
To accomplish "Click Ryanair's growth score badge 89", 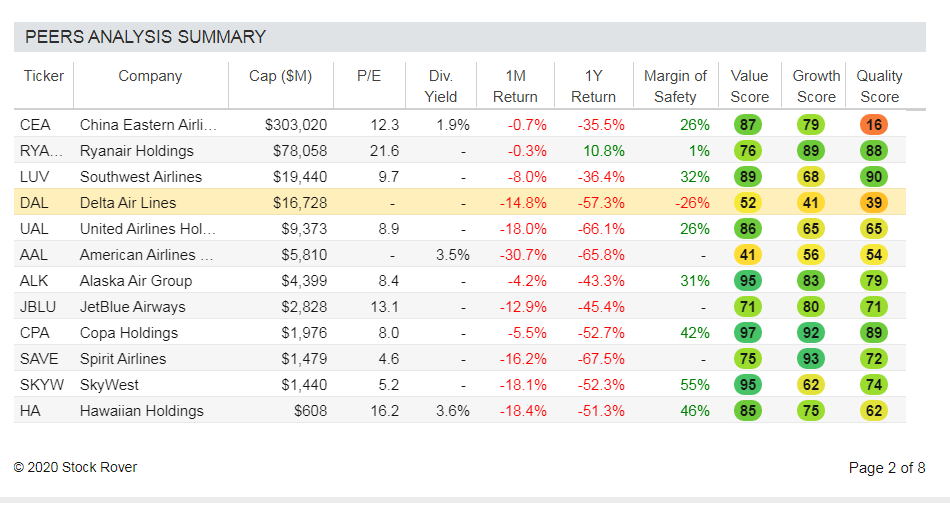I will (x=811, y=151).
